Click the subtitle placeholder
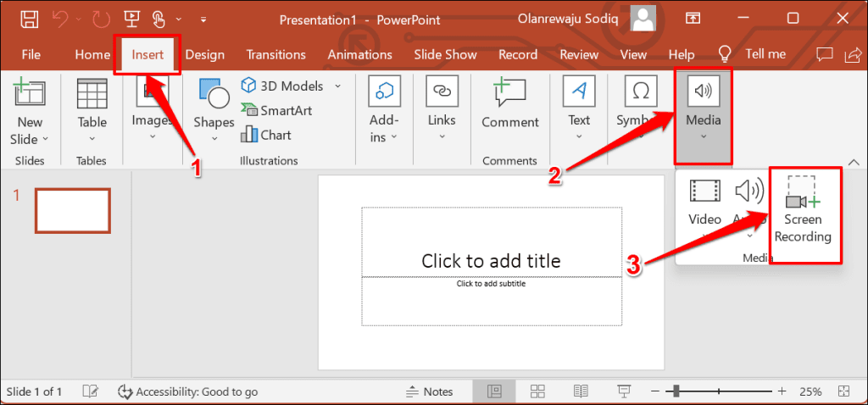 pos(491,301)
